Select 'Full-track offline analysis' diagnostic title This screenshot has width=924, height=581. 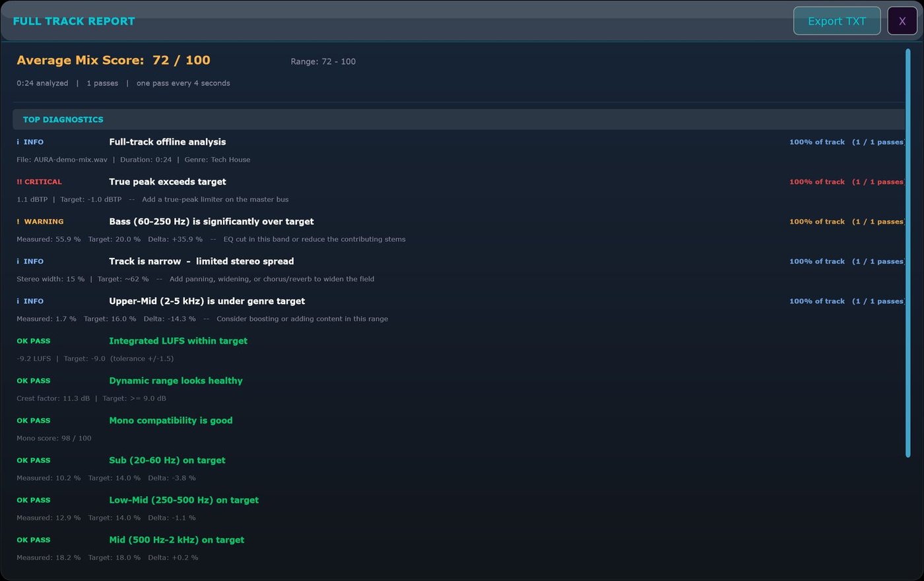coord(168,142)
